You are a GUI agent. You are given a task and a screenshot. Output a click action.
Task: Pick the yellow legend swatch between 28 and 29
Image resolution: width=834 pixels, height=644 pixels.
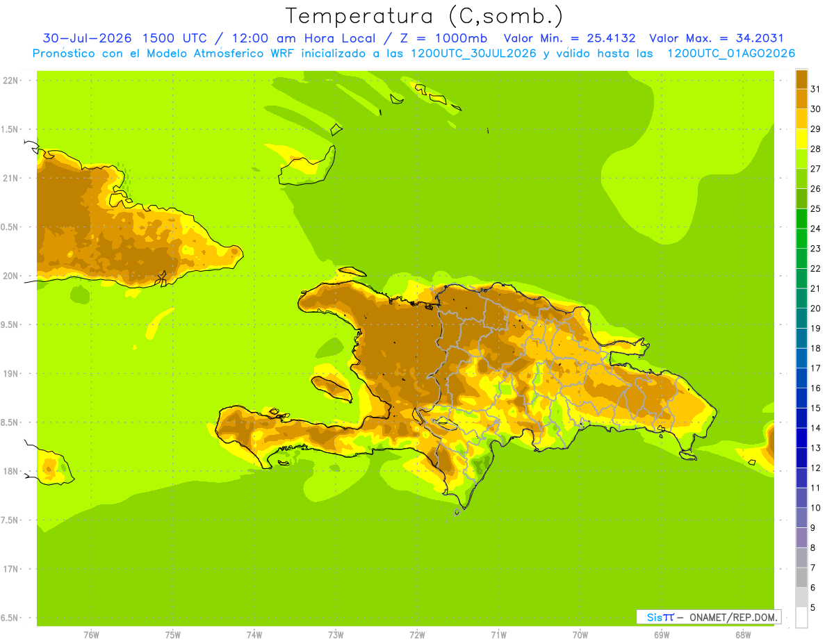pos(801,139)
